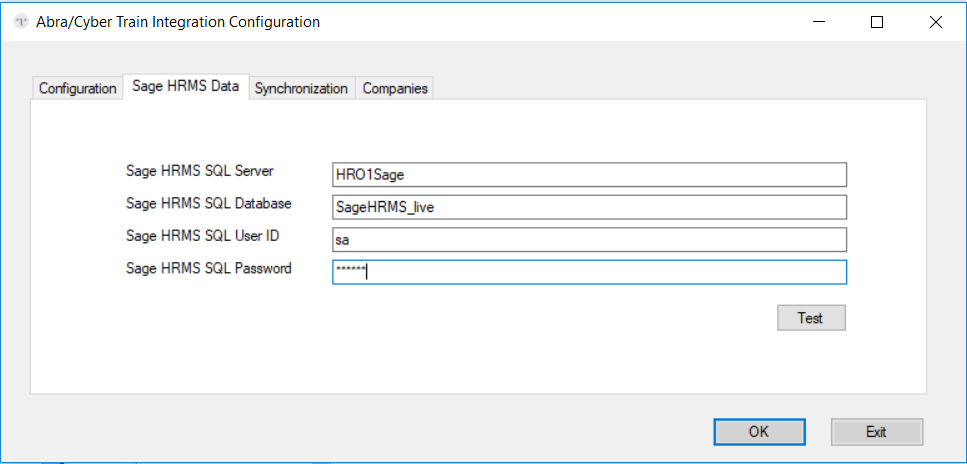Maximize the Integration Configuration window
Screen dimensions: 967x464
pos(877,22)
